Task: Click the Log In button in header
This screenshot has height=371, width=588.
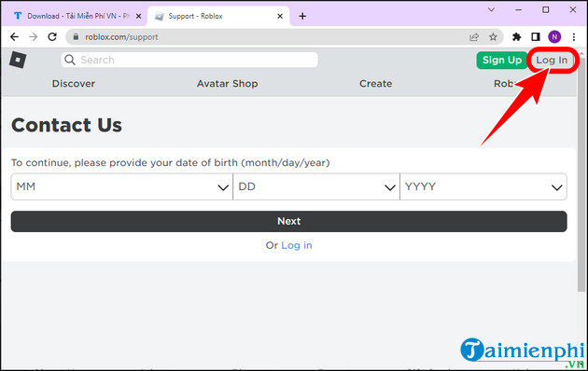Action: coord(552,60)
